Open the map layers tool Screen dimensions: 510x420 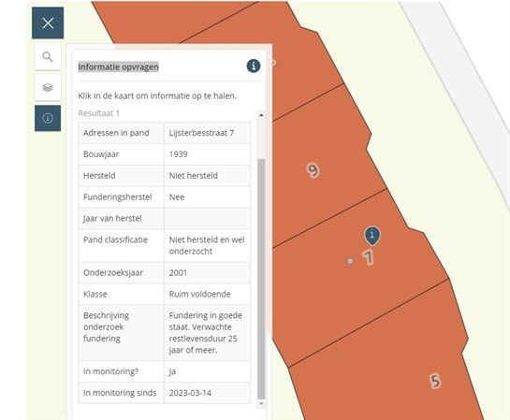[48, 87]
